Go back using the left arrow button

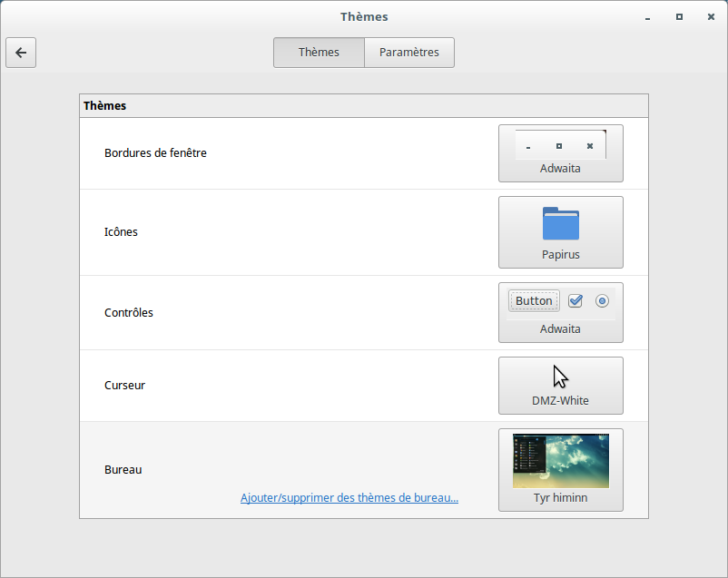coord(21,53)
